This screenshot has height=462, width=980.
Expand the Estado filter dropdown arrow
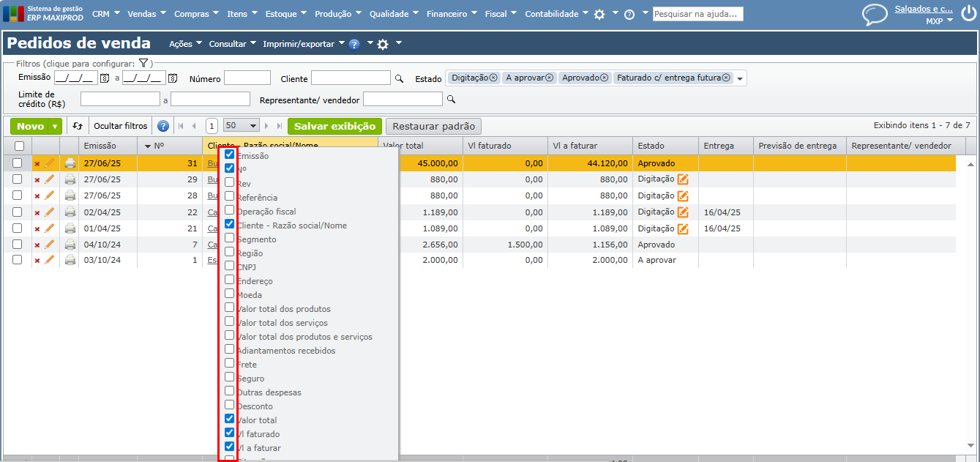point(740,79)
